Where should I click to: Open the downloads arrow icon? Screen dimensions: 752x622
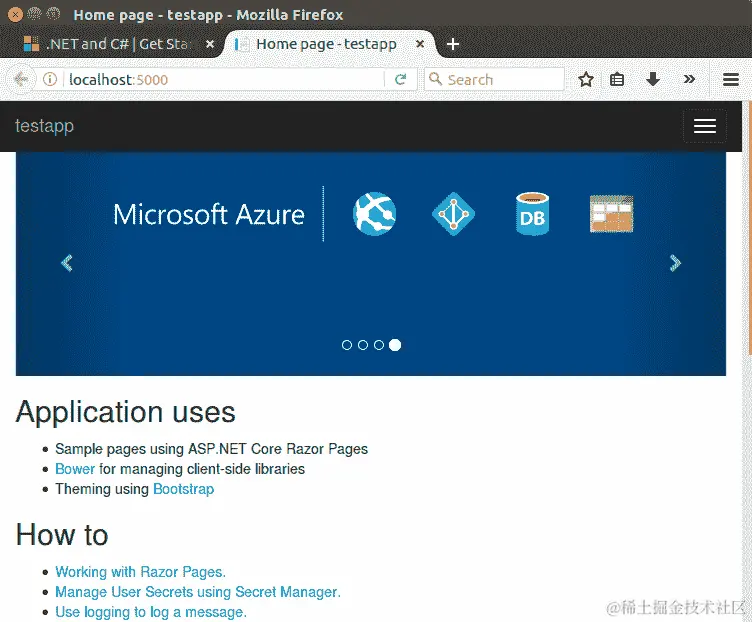653,79
